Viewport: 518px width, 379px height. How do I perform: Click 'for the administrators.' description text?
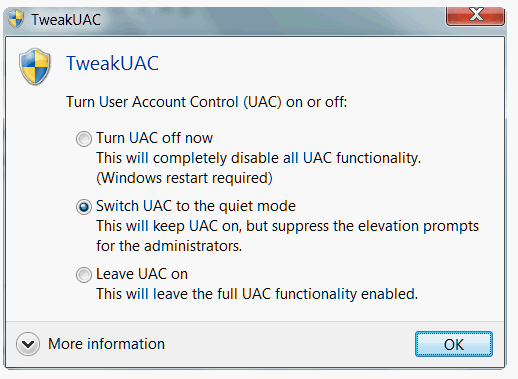[169, 246]
